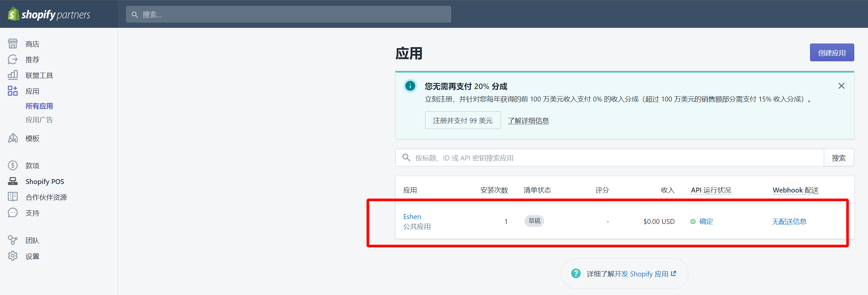Viewport: 868px width, 295px height.
Task: Click the POS register icon
Action: tap(13, 181)
